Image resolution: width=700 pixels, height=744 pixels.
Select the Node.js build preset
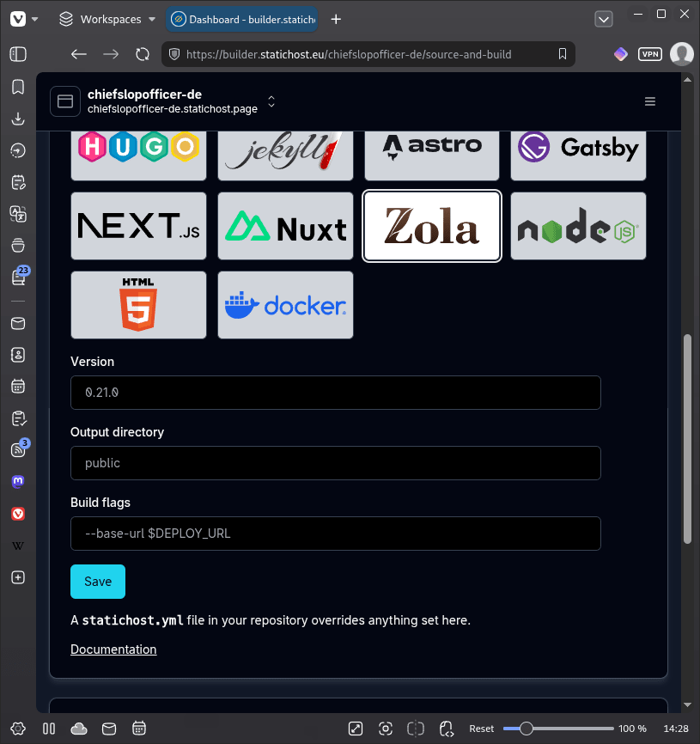tap(579, 226)
